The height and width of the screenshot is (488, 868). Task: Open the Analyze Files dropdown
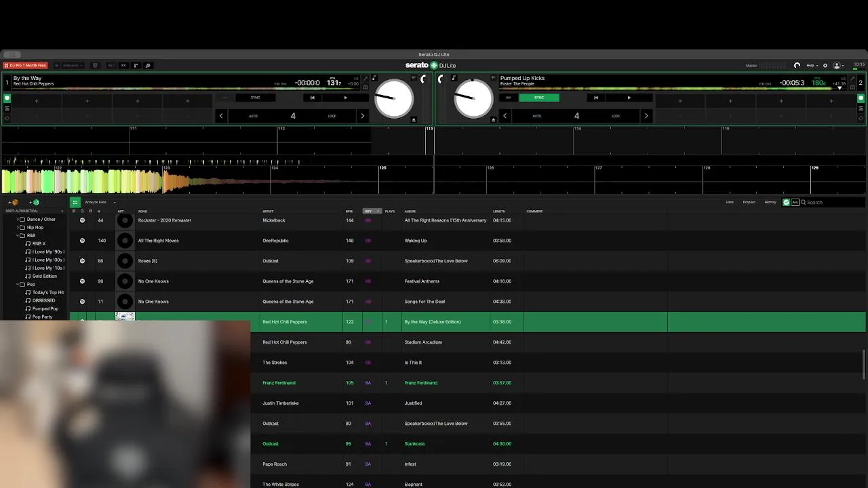(100, 202)
